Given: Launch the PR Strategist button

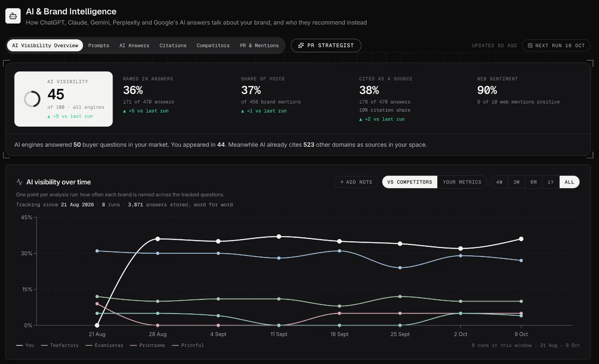Looking at the screenshot, I should coord(326,45).
